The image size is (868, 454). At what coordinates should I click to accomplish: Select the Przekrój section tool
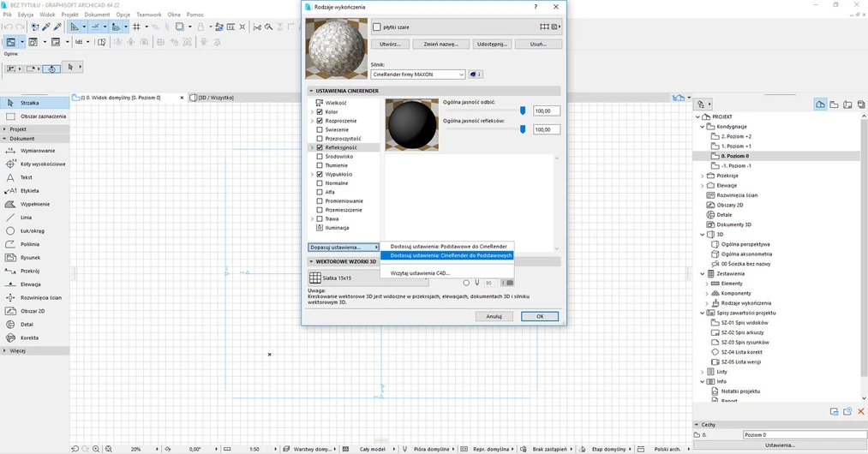point(34,271)
